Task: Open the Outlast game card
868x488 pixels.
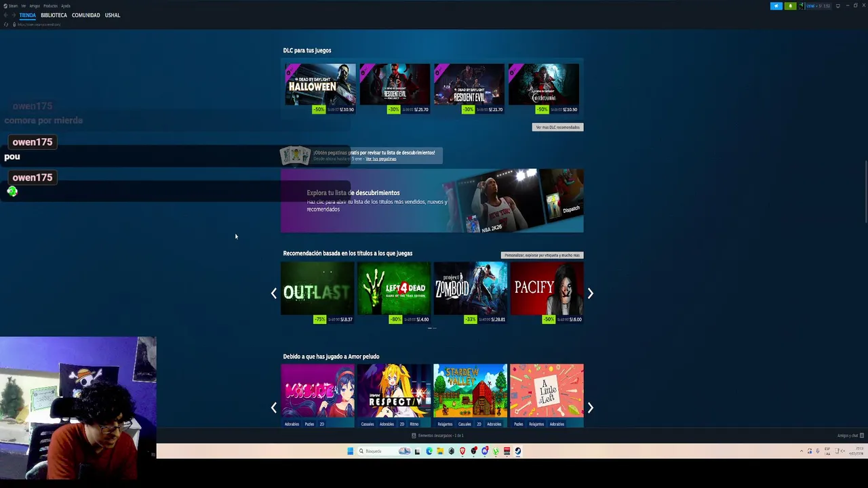Action: [317, 292]
